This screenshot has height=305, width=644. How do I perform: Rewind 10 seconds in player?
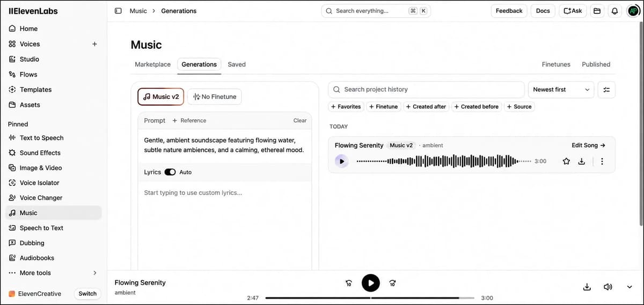349,283
